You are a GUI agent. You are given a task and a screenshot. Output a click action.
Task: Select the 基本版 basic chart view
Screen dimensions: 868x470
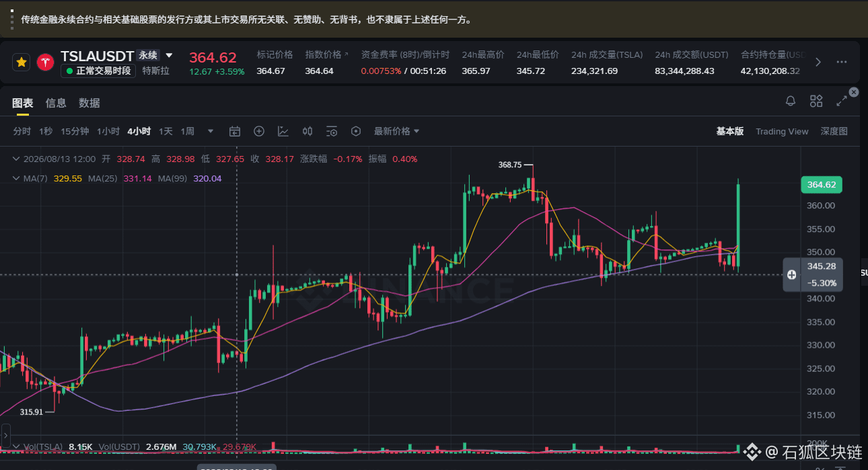click(x=730, y=131)
